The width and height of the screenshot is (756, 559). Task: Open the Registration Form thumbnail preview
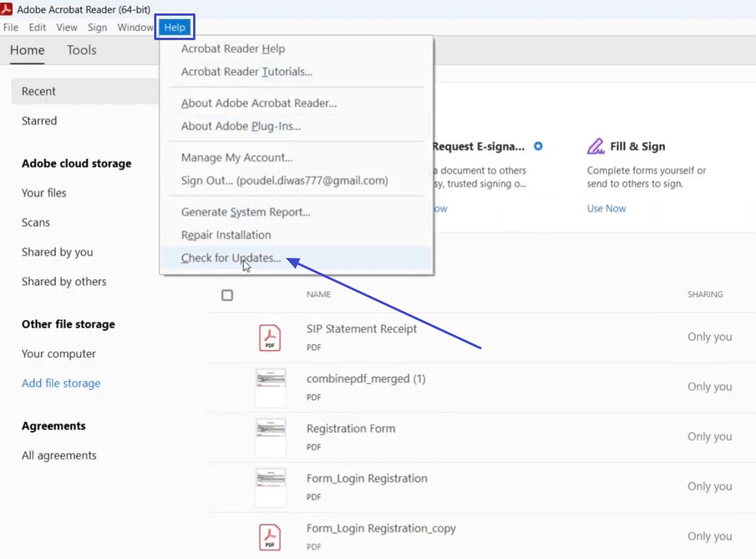(x=271, y=438)
